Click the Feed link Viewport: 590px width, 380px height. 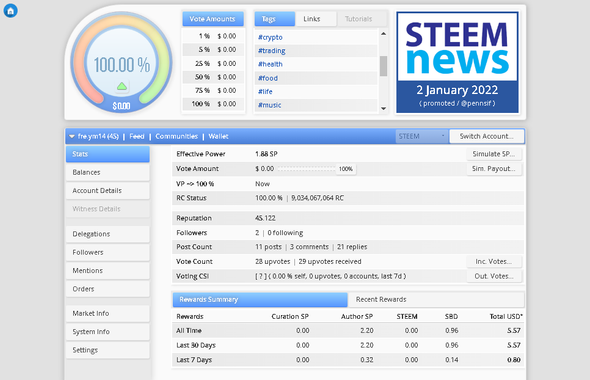[137, 137]
